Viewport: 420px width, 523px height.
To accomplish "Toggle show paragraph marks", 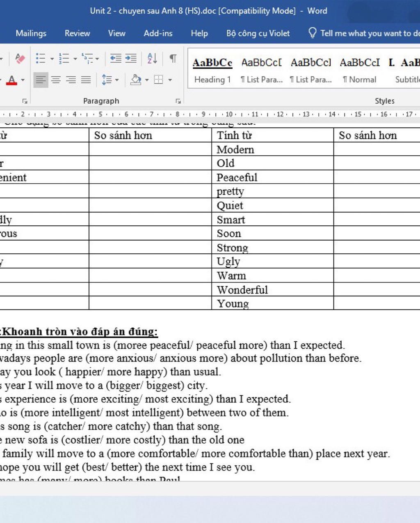I will click(173, 59).
